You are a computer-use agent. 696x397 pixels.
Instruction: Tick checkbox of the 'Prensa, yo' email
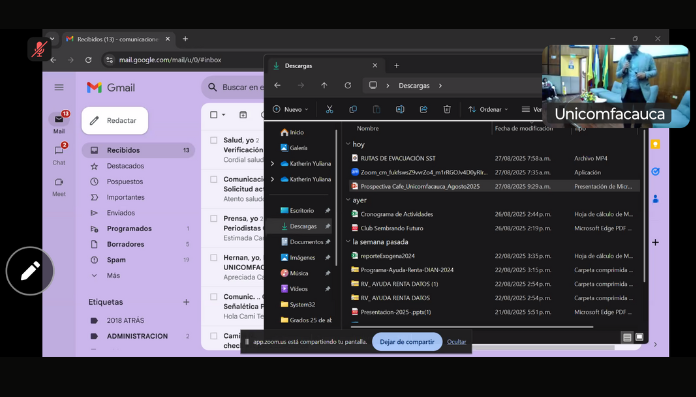tap(214, 218)
